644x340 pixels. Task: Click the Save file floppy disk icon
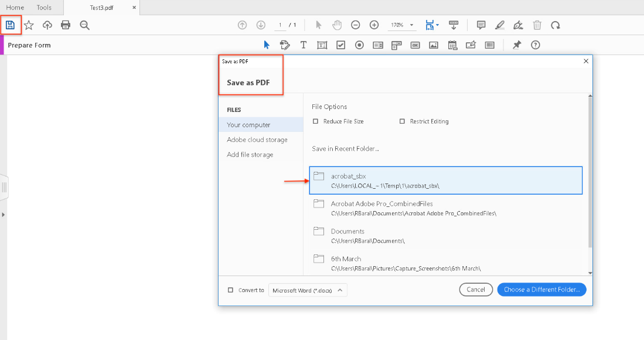tap(10, 25)
